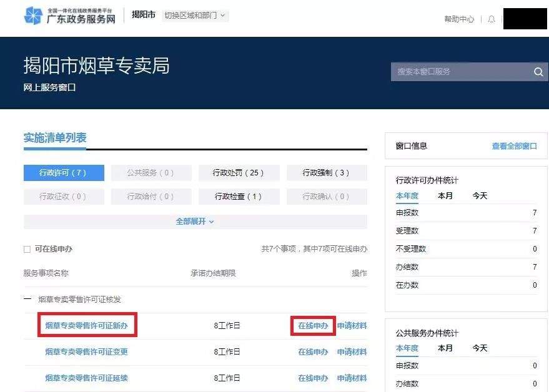Open 烟草专卖零售许可证变更 item

click(x=86, y=352)
